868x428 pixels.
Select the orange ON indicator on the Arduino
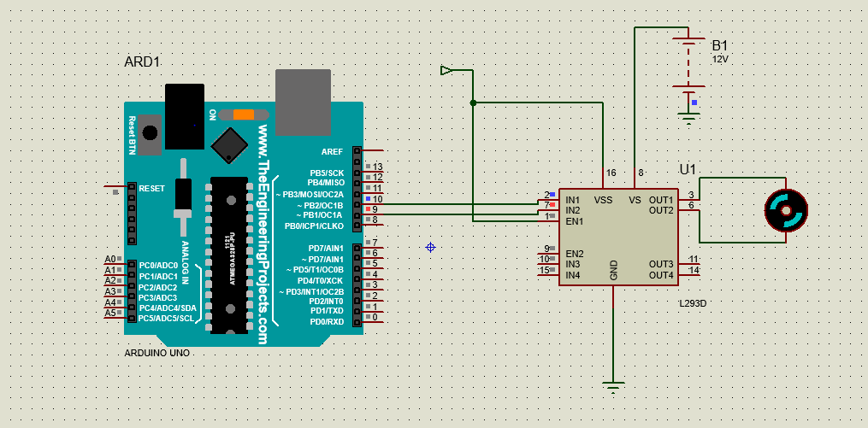pos(244,115)
